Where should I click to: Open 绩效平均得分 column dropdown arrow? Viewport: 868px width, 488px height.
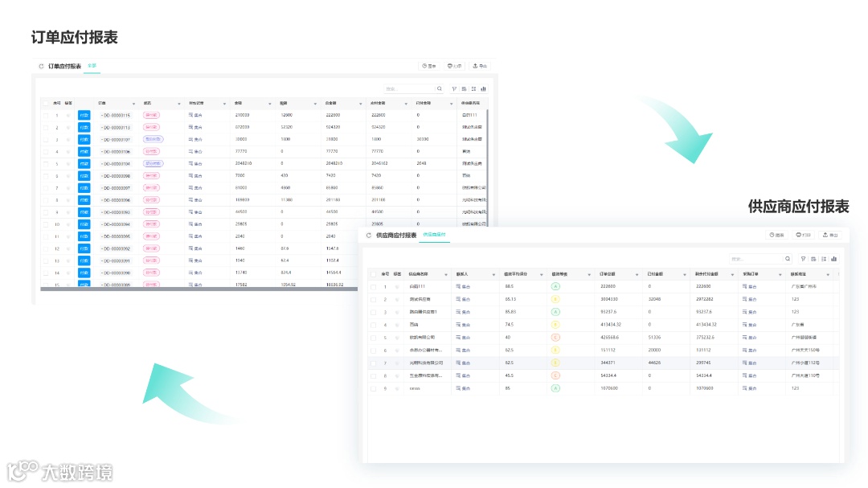click(541, 275)
